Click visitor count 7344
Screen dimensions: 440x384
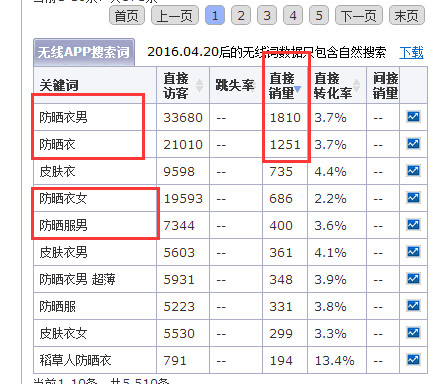tap(179, 226)
